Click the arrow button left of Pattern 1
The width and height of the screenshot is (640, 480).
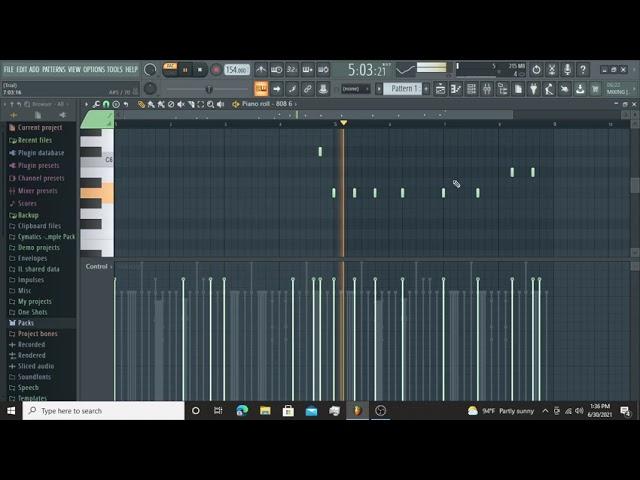click(379, 89)
